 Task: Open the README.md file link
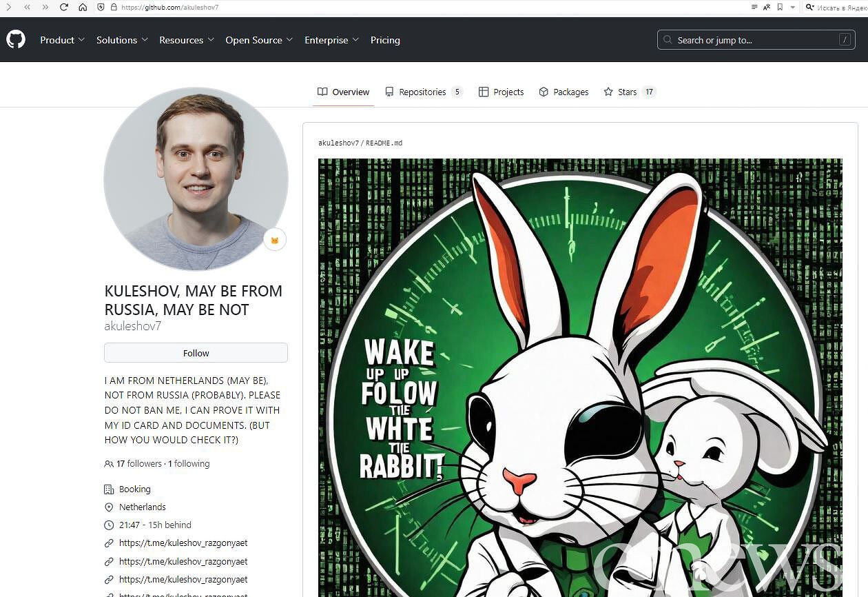(384, 143)
